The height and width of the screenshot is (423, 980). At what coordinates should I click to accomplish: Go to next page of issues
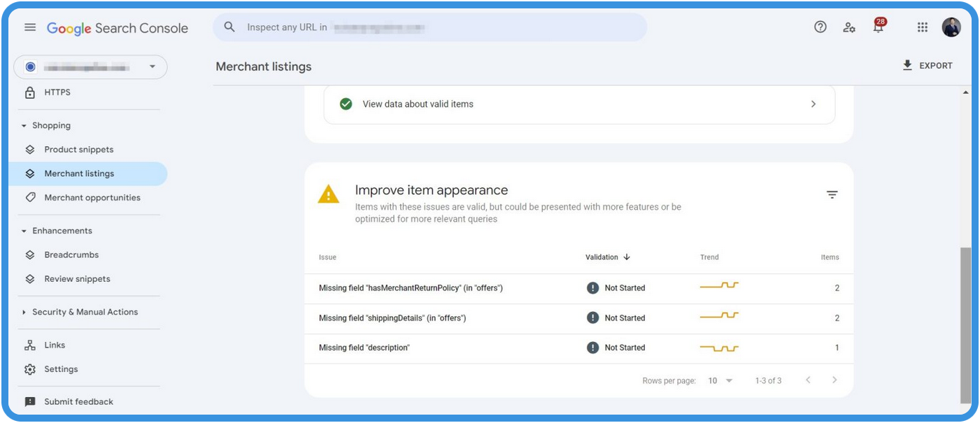[834, 380]
